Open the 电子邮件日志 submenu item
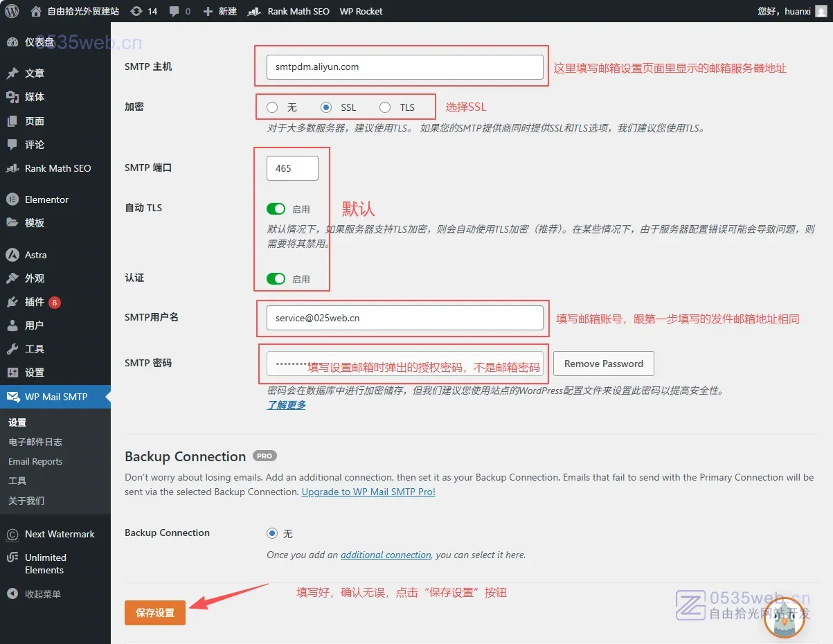833x644 pixels. coord(35,442)
